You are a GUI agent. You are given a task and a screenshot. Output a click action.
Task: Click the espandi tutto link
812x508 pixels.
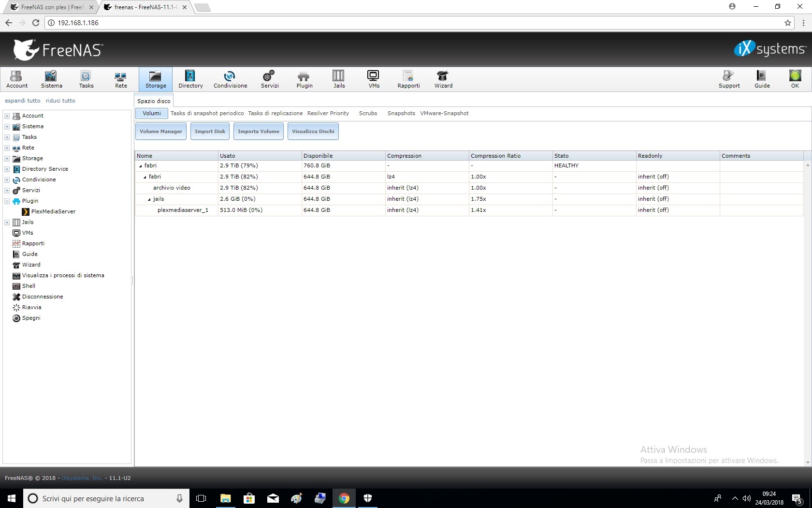(x=23, y=101)
